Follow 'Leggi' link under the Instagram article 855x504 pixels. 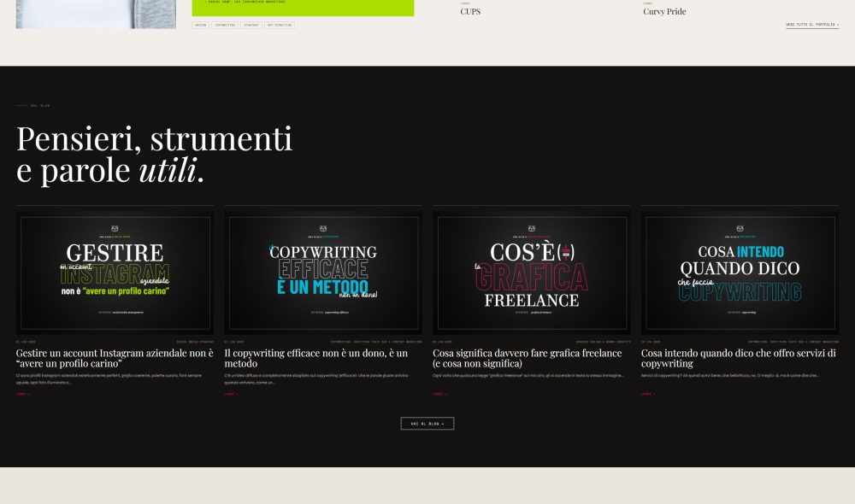pyautogui.click(x=23, y=394)
